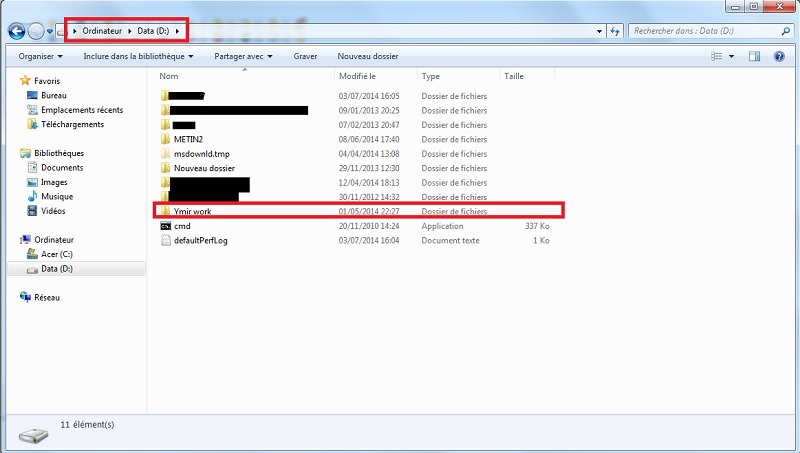This screenshot has width=800, height=453.
Task: Expand the arrow after Data (D:) breadcrumb
Action: click(177, 31)
